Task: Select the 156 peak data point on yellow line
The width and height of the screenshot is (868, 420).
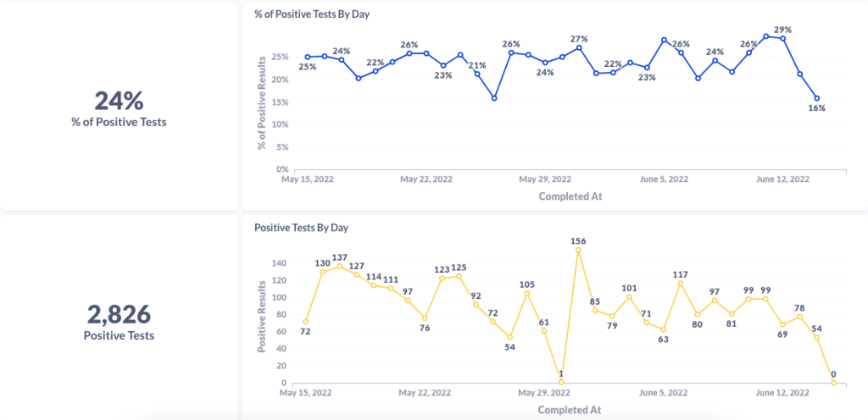Action: click(578, 250)
